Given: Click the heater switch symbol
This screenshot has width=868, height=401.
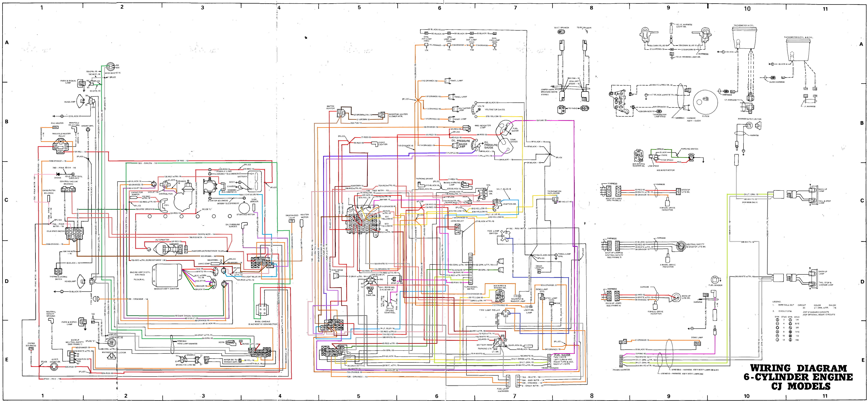Looking at the screenshot, I should 341,113.
